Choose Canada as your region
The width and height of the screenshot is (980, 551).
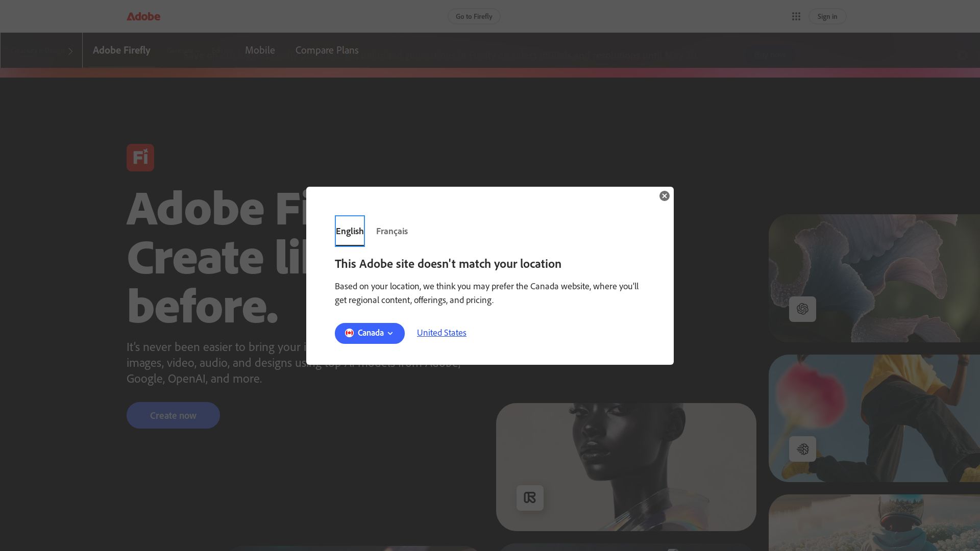pyautogui.click(x=370, y=333)
